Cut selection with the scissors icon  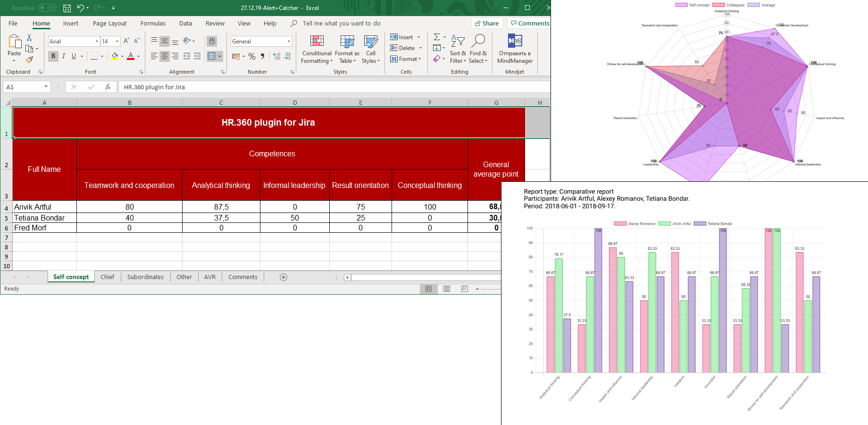point(29,37)
